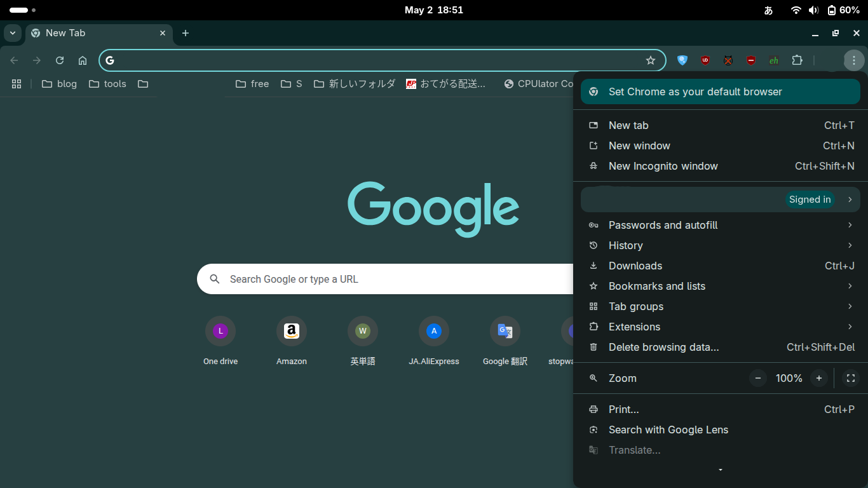The width and height of the screenshot is (868, 488).
Task: Select Delete browsing data...
Action: pos(721,347)
